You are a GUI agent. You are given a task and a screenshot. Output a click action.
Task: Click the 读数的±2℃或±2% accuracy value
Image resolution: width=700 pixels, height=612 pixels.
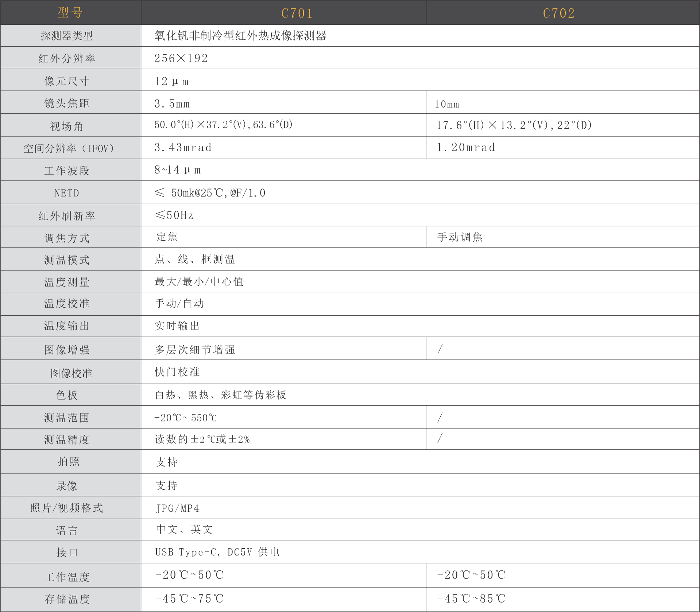[x=202, y=439]
